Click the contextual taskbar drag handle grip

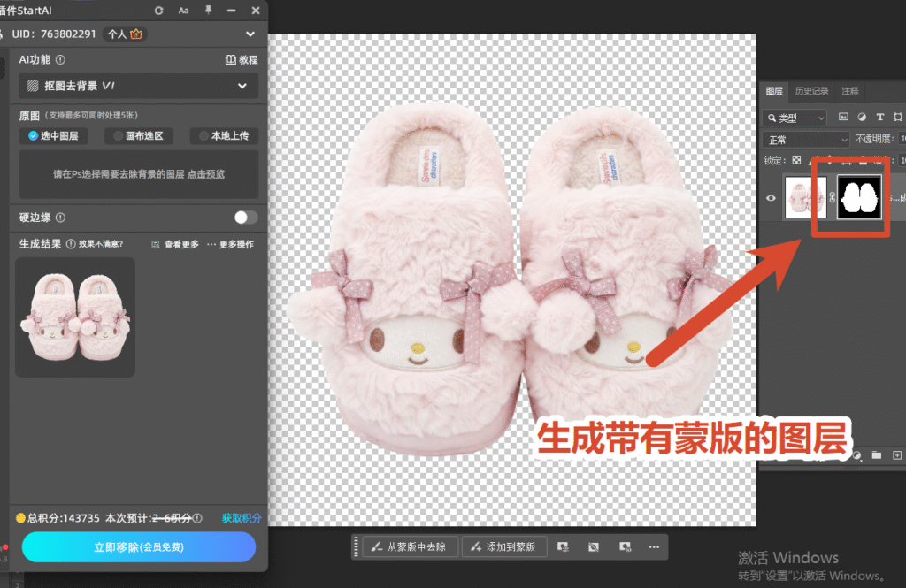356,547
